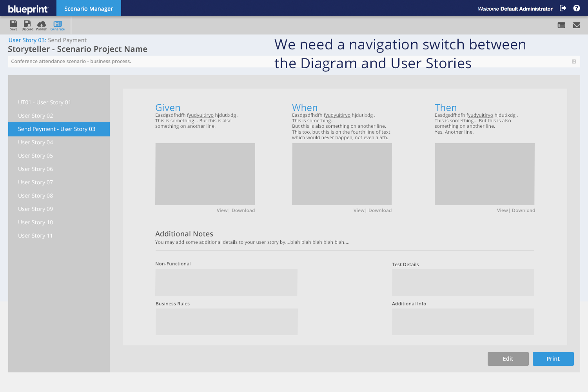The width and height of the screenshot is (588, 392).
Task: Select User Story 11 in the sidebar
Action: (59, 236)
